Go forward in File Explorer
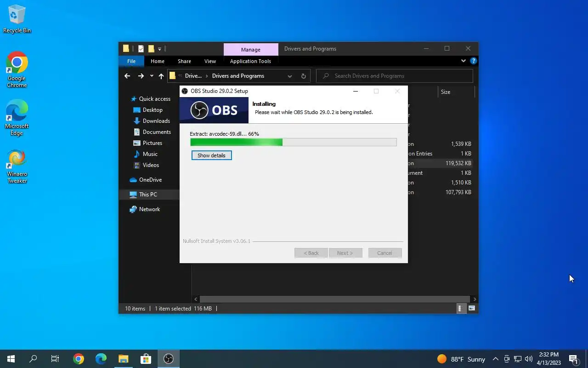Image resolution: width=588 pixels, height=368 pixels. [x=141, y=76]
